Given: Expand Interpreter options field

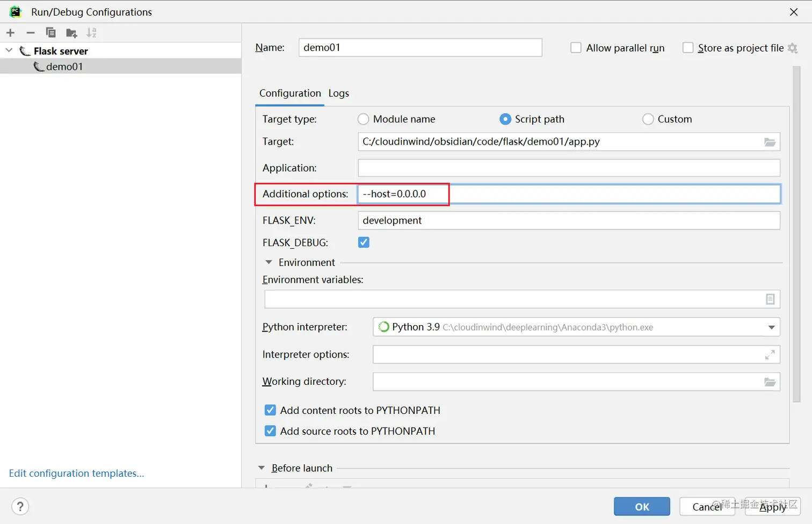Looking at the screenshot, I should pos(770,355).
